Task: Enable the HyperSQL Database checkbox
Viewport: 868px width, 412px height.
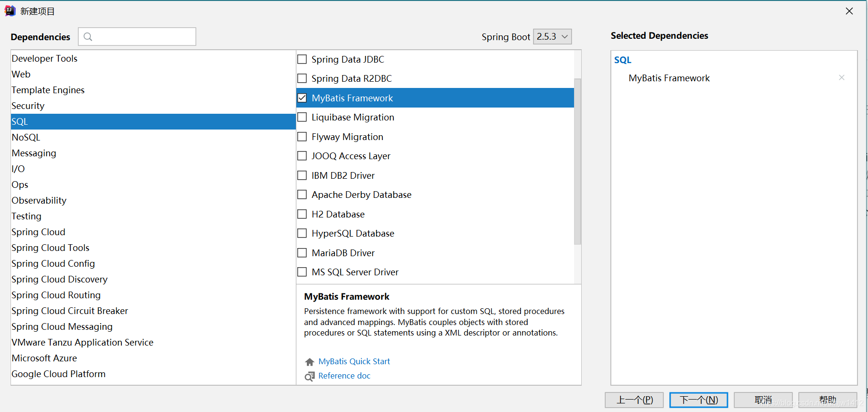Action: tap(302, 233)
